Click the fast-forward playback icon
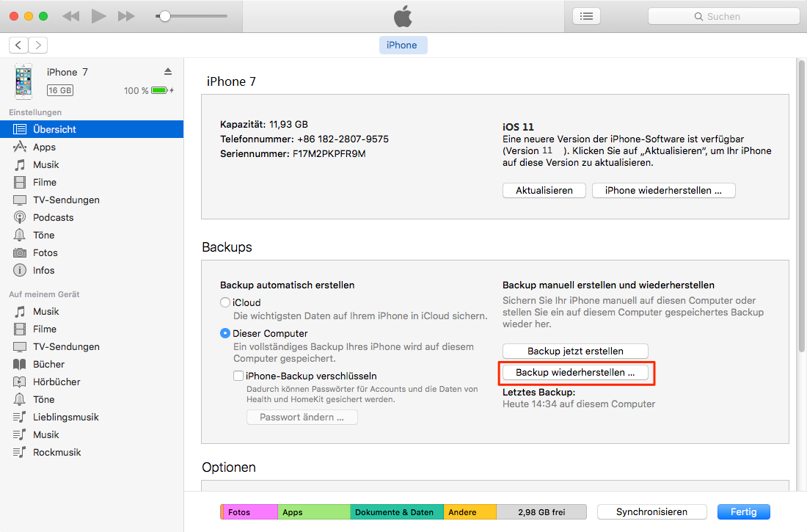 126,16
